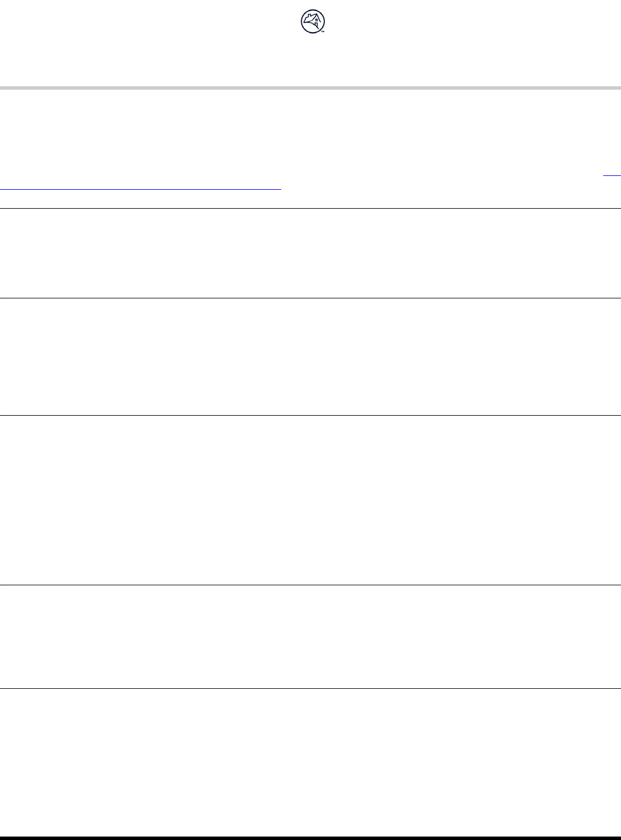Click the gray header divider bar

click(x=310, y=88)
